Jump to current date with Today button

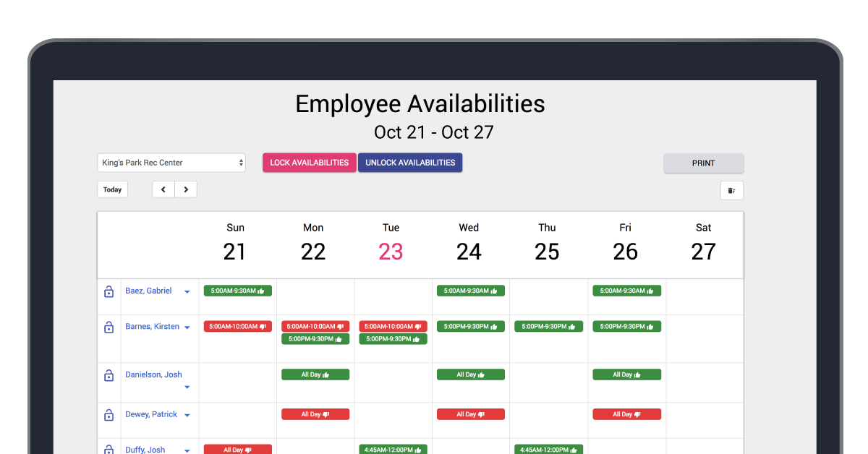point(112,189)
